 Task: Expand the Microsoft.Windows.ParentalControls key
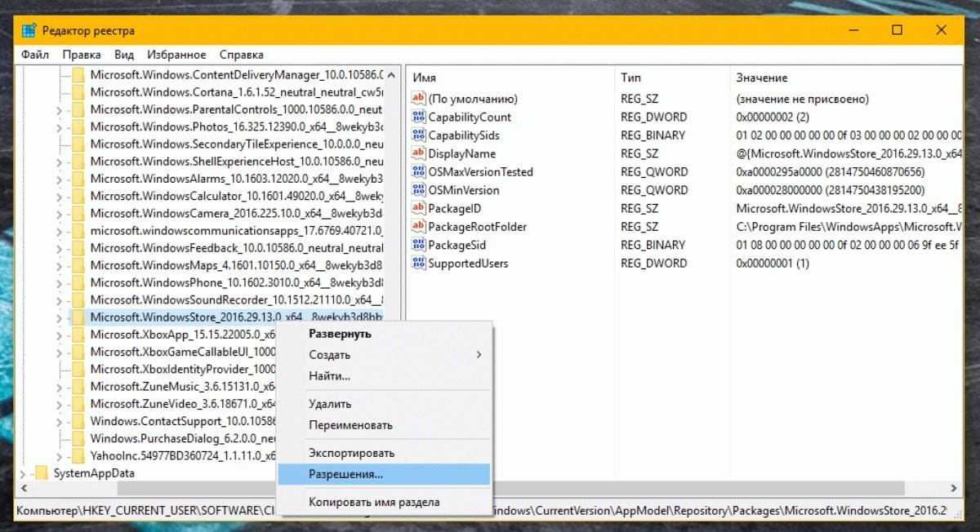(60, 109)
